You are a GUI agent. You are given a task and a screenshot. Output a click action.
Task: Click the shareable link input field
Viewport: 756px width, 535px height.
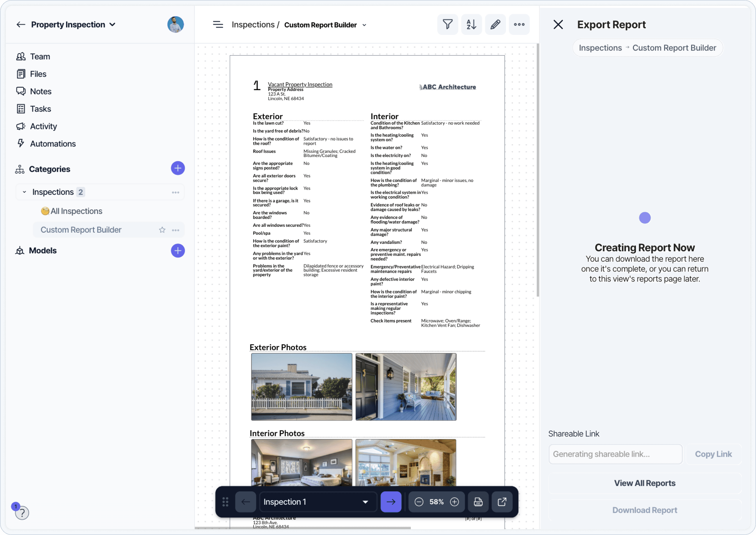pos(615,454)
